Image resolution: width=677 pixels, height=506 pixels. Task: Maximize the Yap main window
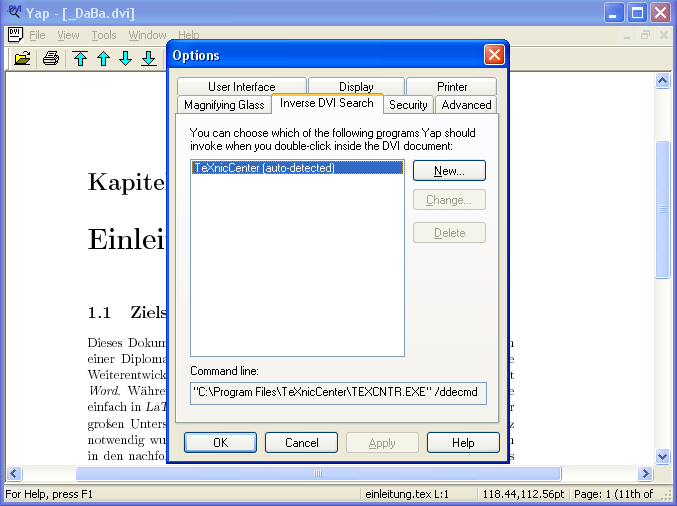click(637, 13)
